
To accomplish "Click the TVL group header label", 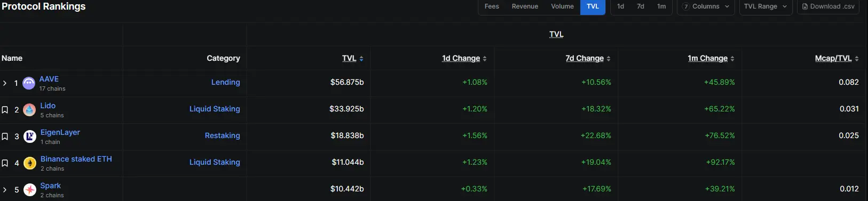I will (556, 34).
